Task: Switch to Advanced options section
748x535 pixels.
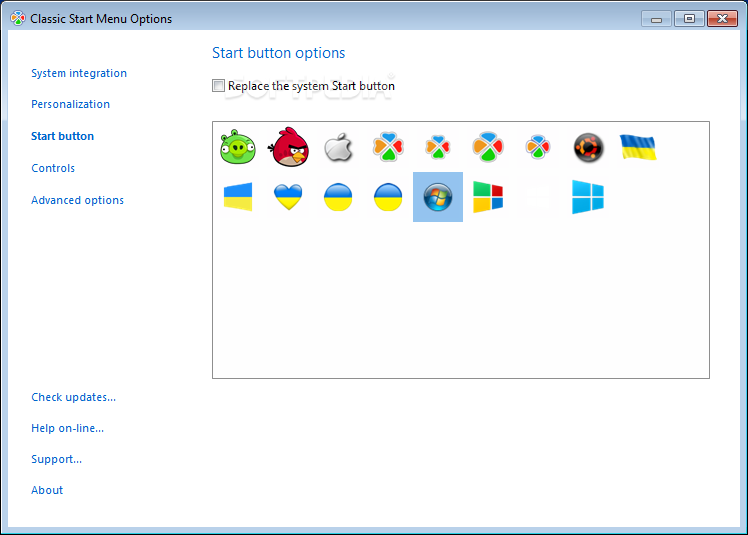Action: 77,200
